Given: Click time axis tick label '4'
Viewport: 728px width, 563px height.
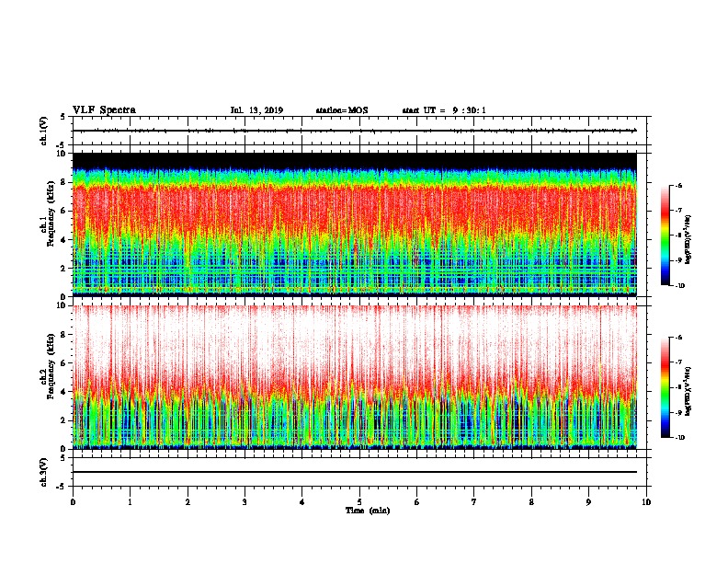Looking at the screenshot, I should 302,502.
